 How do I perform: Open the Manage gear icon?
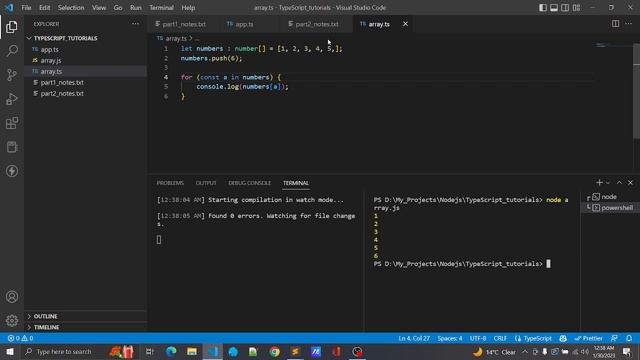pos(12,320)
